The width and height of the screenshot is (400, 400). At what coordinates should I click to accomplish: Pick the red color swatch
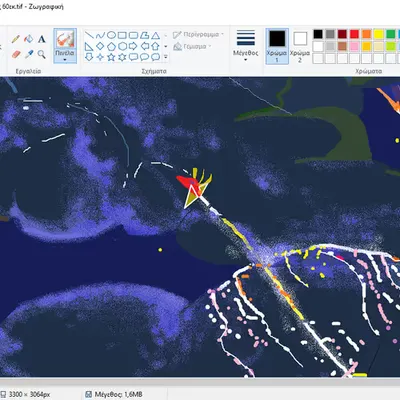point(354,34)
